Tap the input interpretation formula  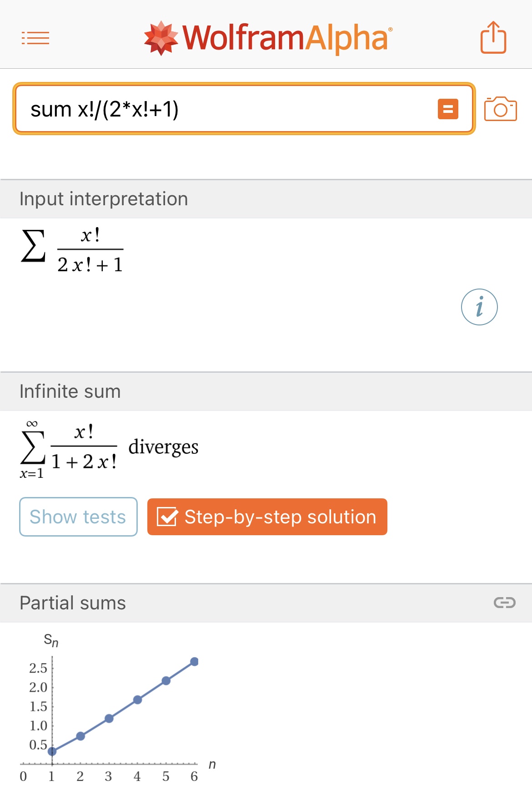click(x=73, y=250)
